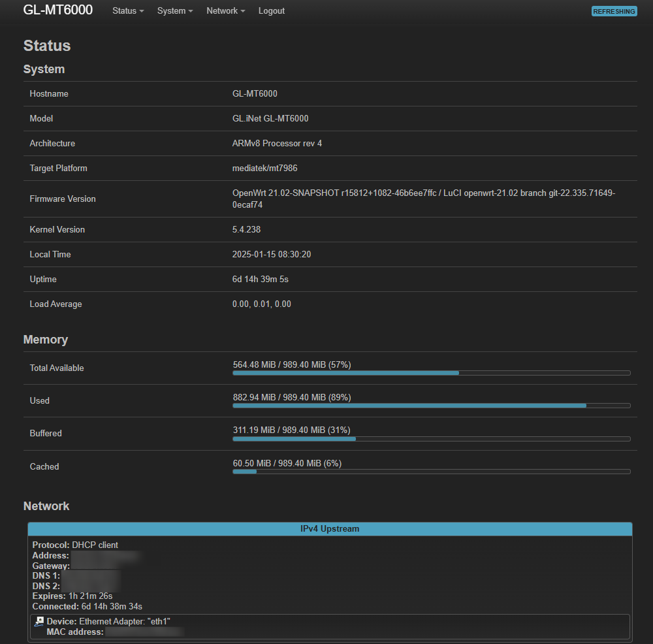The width and height of the screenshot is (653, 644).
Task: Click the Used memory progress bar
Action: pos(432,406)
